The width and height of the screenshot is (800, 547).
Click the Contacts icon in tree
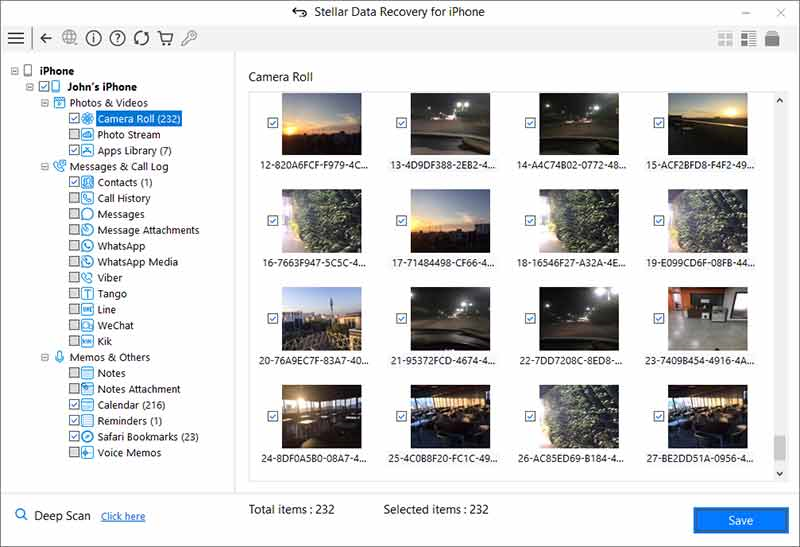pyautogui.click(x=88, y=182)
